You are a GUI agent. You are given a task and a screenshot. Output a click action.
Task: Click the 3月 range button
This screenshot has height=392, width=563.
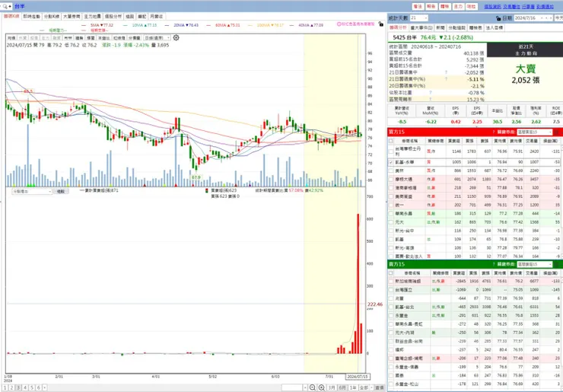[x=332, y=387]
